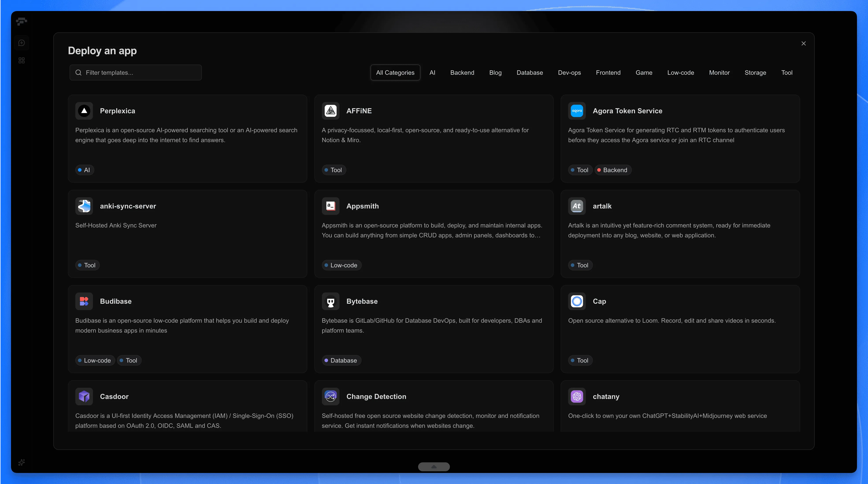
Task: Click the Tool tag on artalk card
Action: point(580,265)
